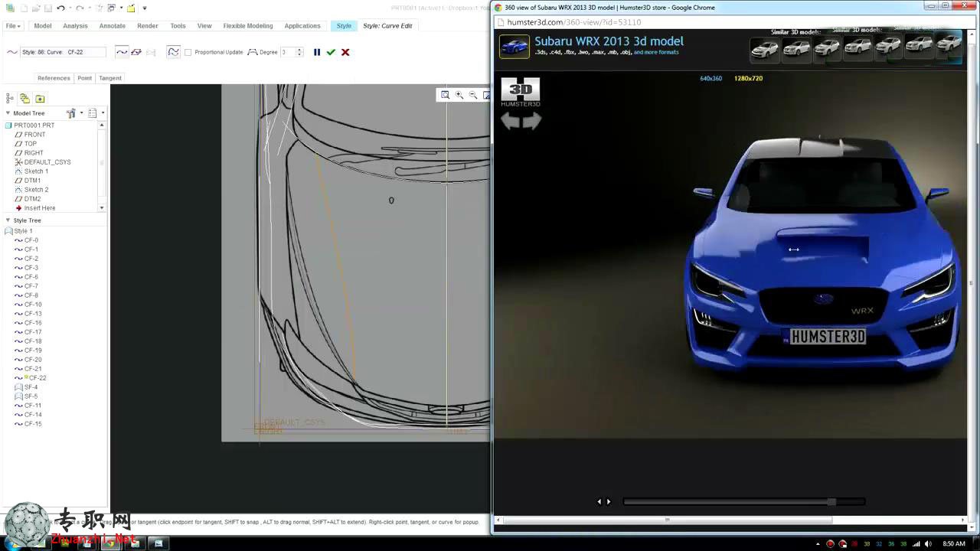Click 640x360 size link in Chrome
The image size is (980, 551).
(710, 78)
